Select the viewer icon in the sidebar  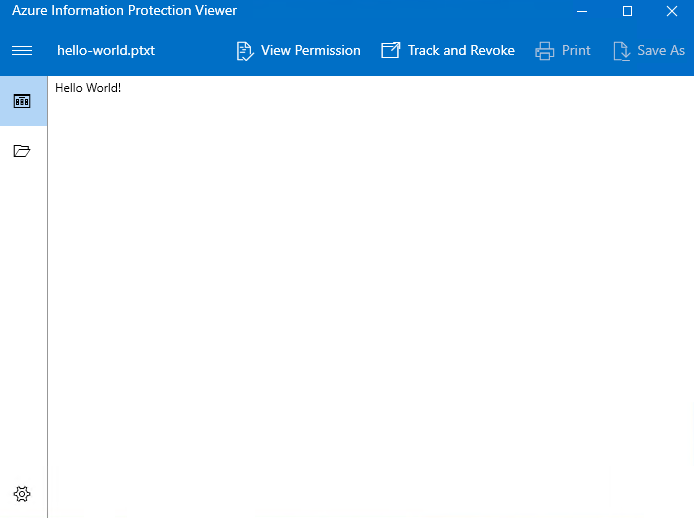click(22, 101)
